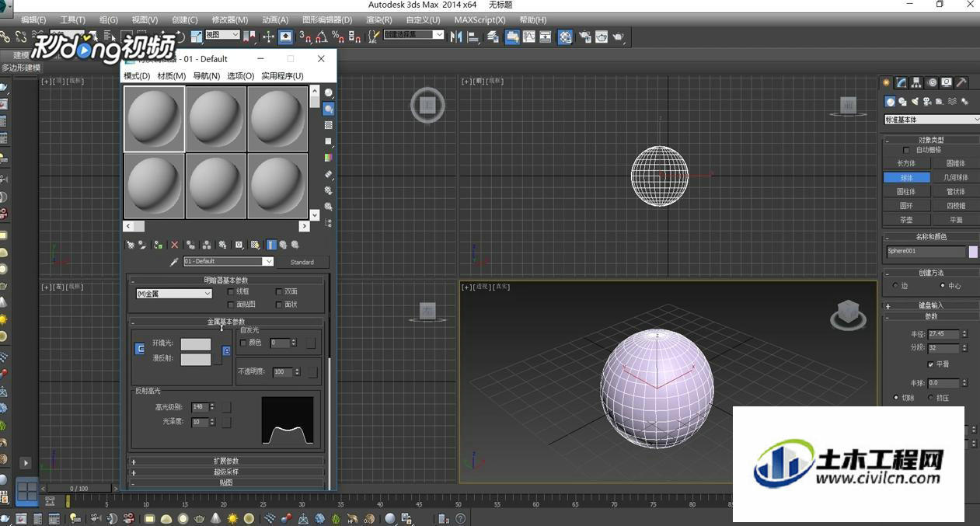This screenshot has width=980, height=526.
Task: Enable the 面状 (Faceted) checkbox
Action: [x=279, y=305]
